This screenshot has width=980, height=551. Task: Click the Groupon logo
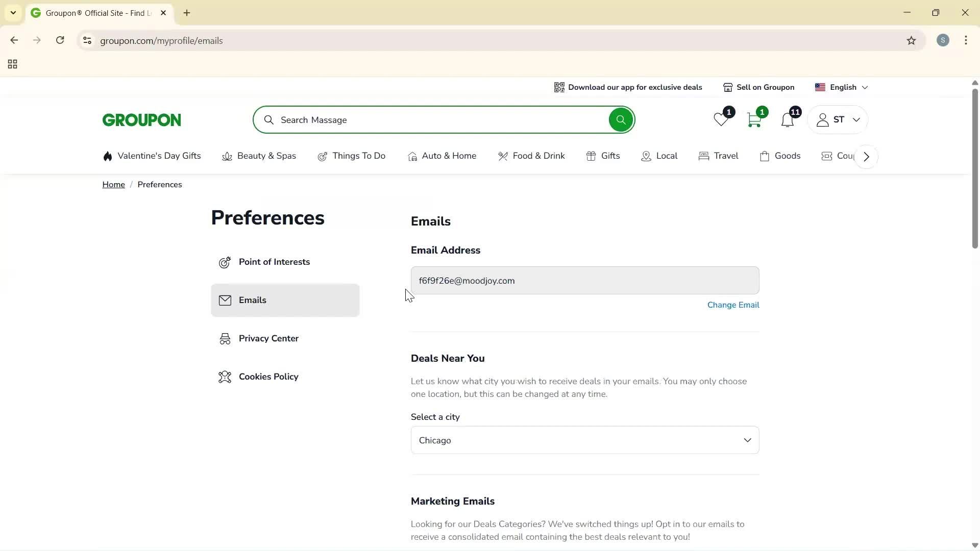[x=141, y=119]
